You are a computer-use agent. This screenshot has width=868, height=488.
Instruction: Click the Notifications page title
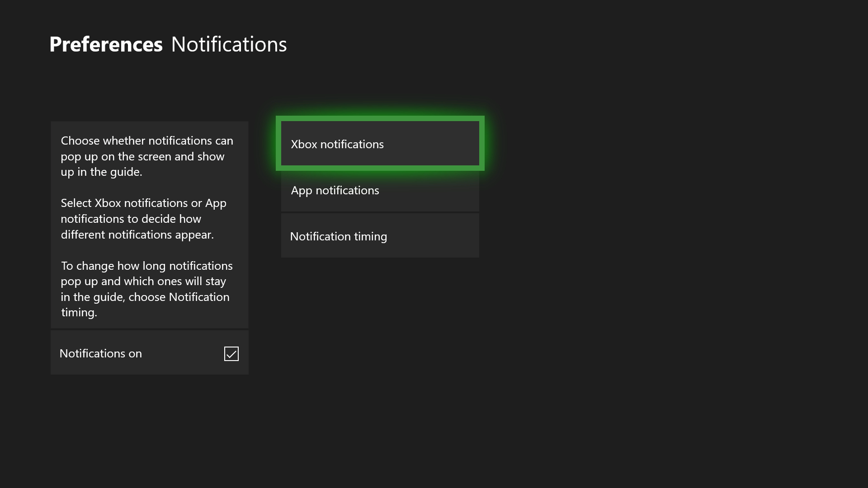tap(229, 44)
